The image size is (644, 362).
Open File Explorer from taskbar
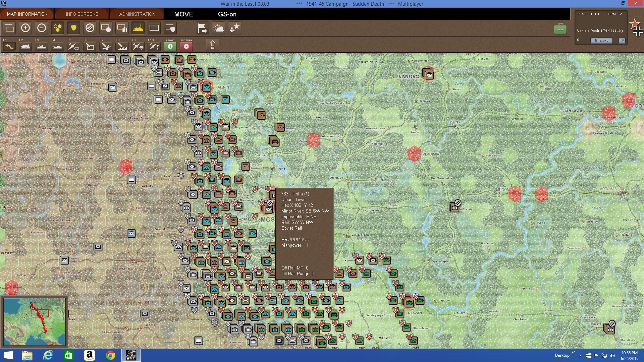[27, 355]
